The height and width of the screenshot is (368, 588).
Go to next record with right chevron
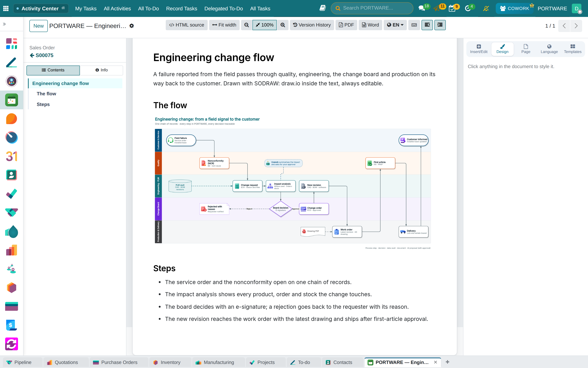(x=576, y=26)
